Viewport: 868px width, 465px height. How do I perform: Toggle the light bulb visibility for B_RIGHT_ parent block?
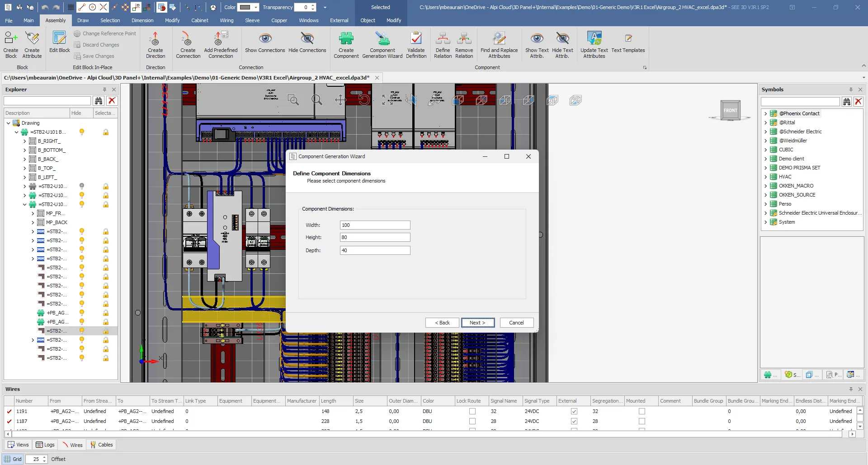(82, 132)
